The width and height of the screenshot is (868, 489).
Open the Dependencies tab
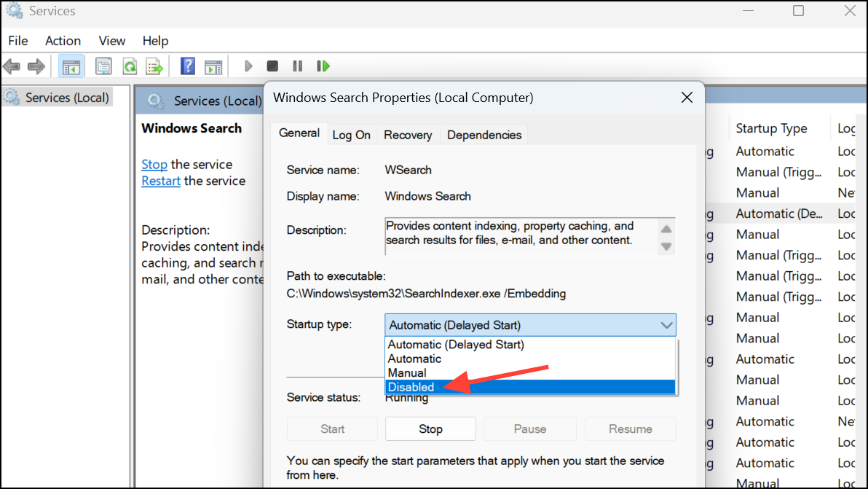tap(484, 135)
